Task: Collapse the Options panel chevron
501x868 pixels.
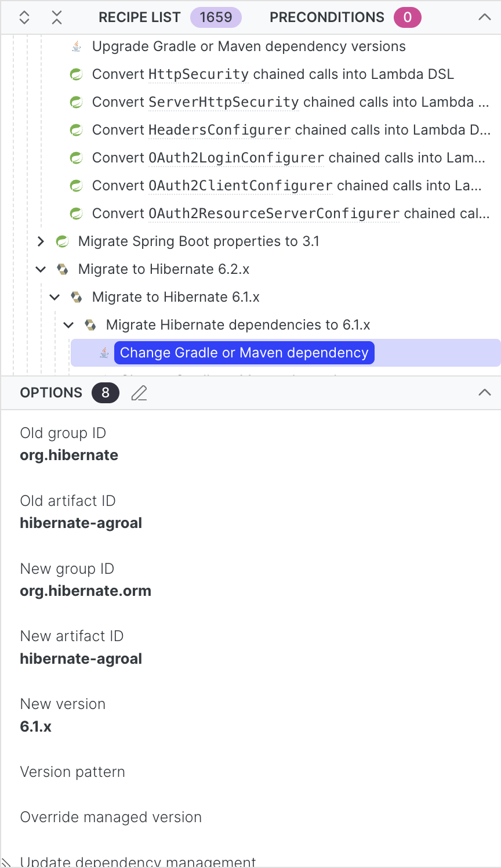Action: (x=485, y=393)
